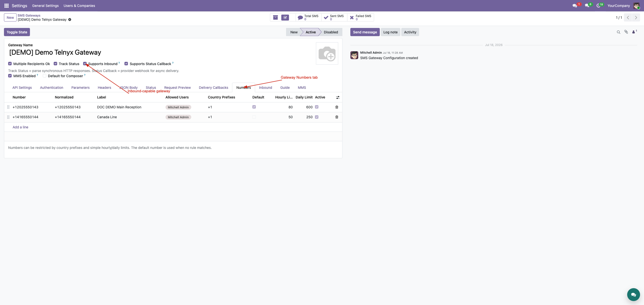The height and width of the screenshot is (305, 644).
Task: Set Canada Line as default number
Action: (x=254, y=117)
